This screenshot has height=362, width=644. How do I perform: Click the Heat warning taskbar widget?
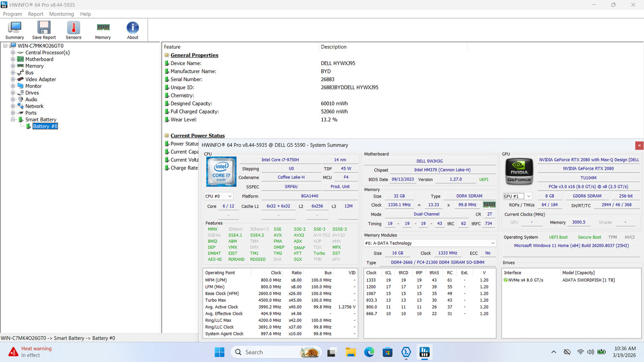point(31,352)
